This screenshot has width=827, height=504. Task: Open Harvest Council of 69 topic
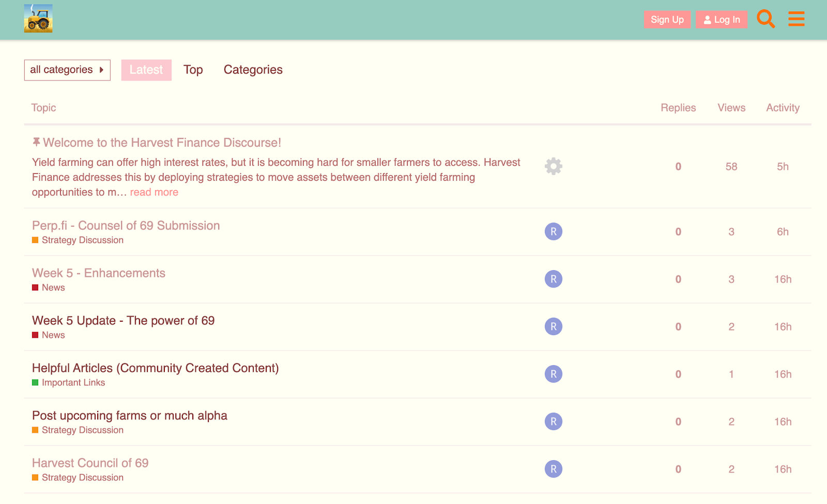[90, 463]
